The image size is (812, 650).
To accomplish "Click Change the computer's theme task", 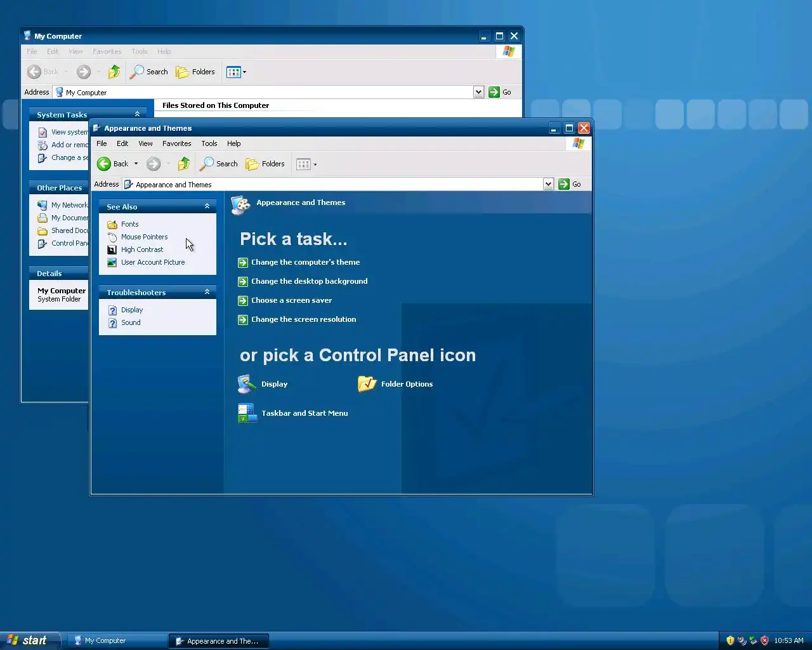I will [x=305, y=262].
